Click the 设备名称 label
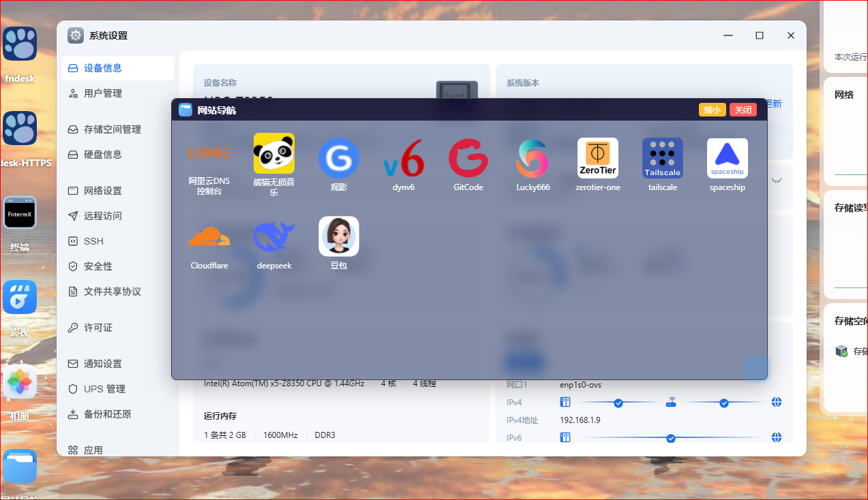Screen dimensions: 868x500 pos(220,82)
